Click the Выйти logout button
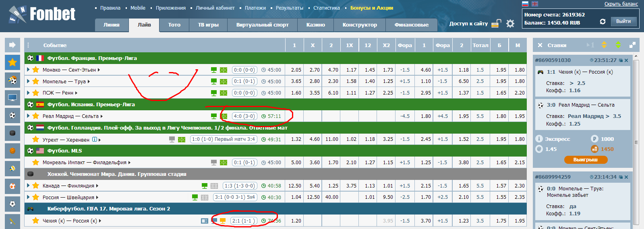Screen dimensions: 644x229 pyautogui.click(x=623, y=21)
